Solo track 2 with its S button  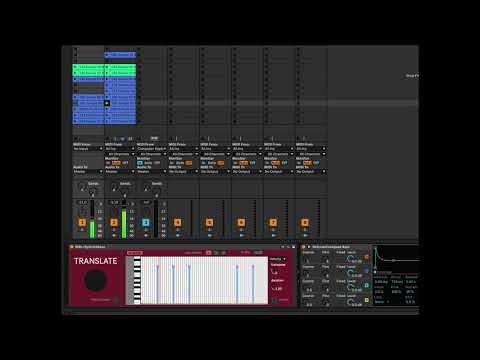[x=114, y=229]
